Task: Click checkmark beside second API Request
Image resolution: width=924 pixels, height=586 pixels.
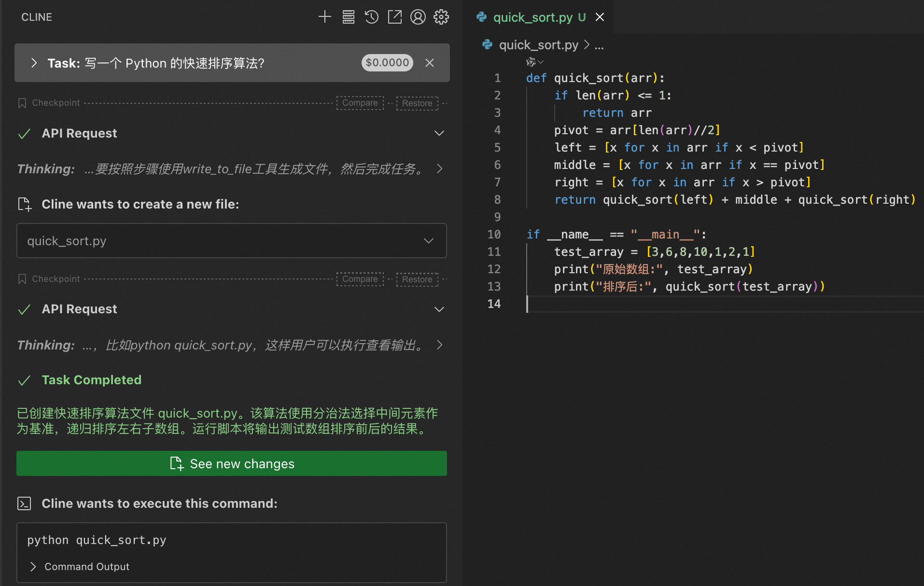Action: (24, 309)
